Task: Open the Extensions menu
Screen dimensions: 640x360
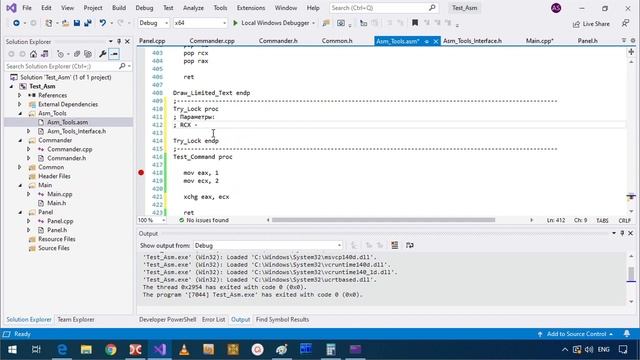Action: coord(251,8)
